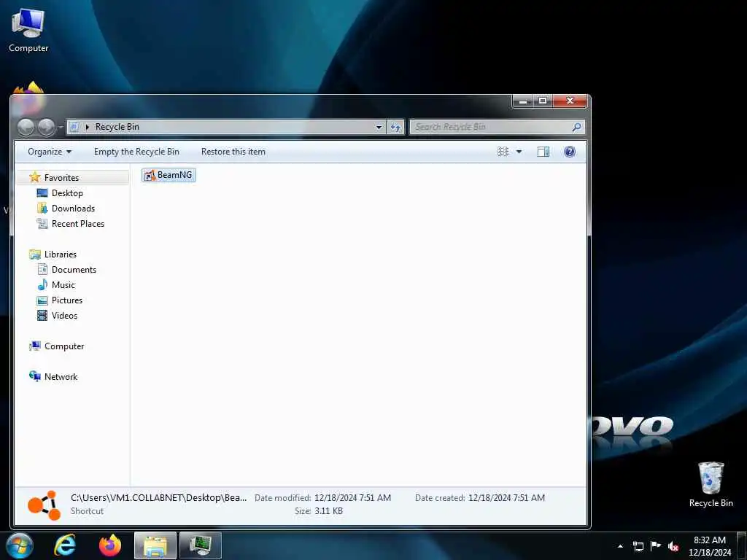Change your view icon button
This screenshot has height=560, width=747.
pyautogui.click(x=503, y=152)
